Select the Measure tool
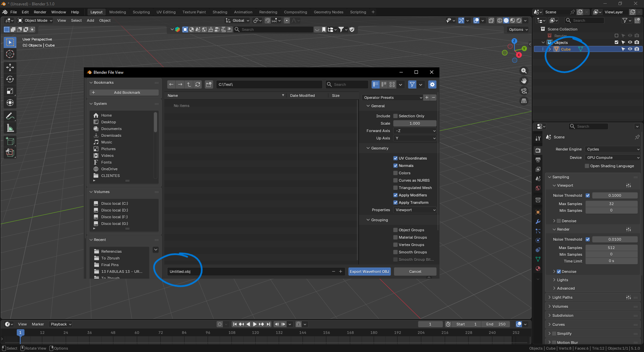 pos(10,128)
